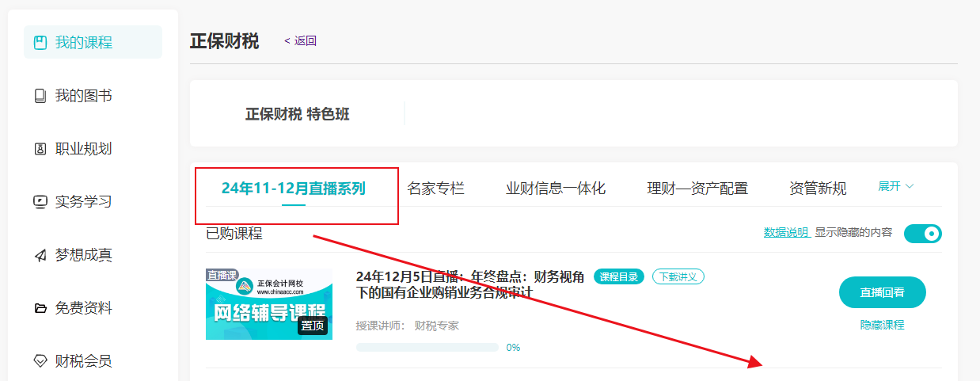980x381 pixels.
Task: Click the 我的课程 menu label
Action: tap(84, 43)
